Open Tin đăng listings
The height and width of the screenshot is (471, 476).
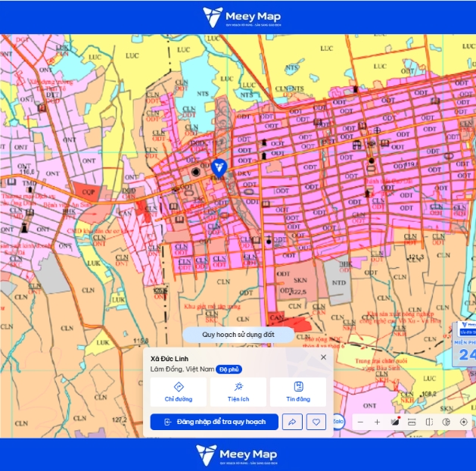tap(298, 391)
